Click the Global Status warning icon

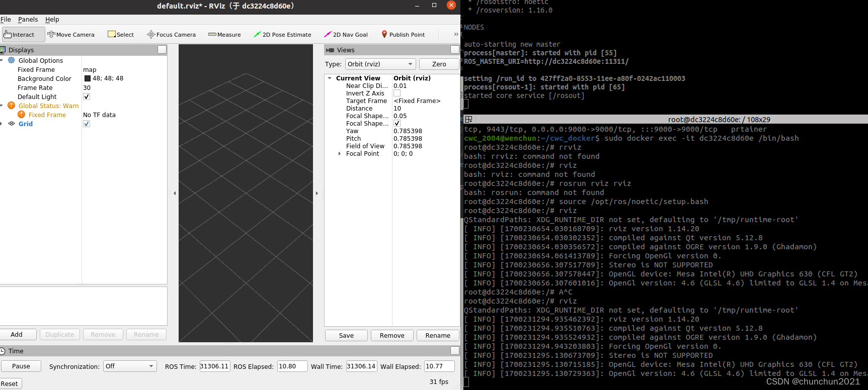point(12,106)
